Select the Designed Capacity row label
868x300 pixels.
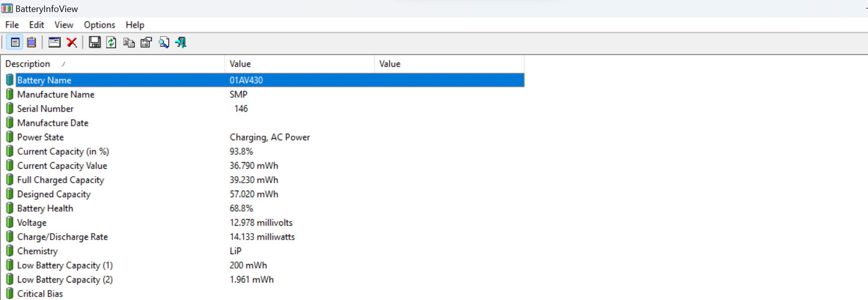(54, 194)
